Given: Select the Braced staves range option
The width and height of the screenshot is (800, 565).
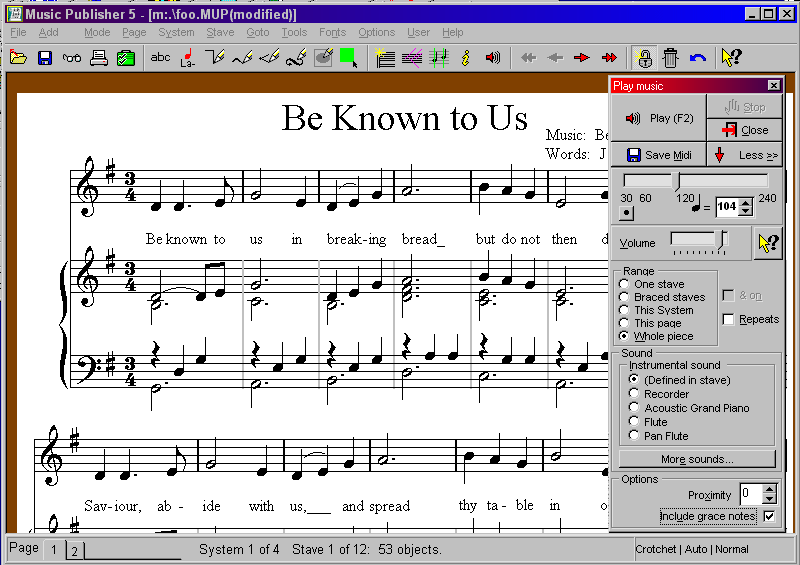Looking at the screenshot, I should tap(624, 297).
